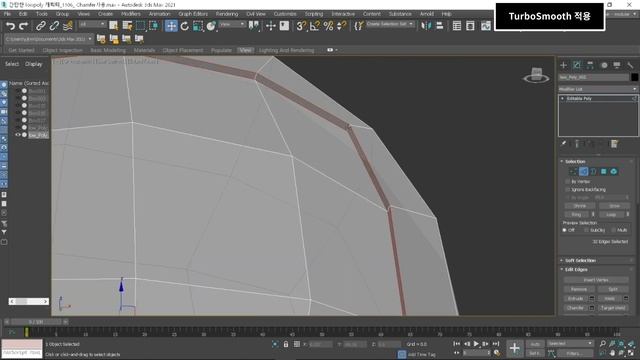The height and width of the screenshot is (360, 640).
Task: Click the Unlink Selection broken-chain icon
Action: [54, 26]
